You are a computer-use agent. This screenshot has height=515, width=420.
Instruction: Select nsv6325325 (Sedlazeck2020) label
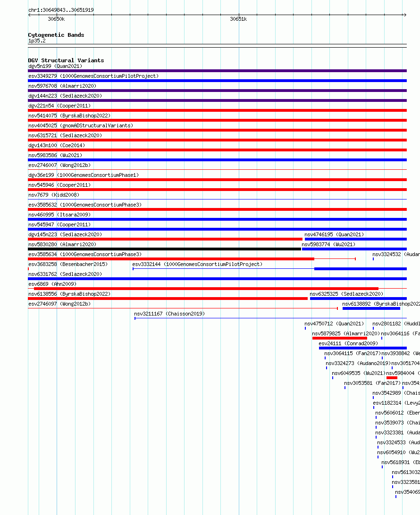[346, 294]
